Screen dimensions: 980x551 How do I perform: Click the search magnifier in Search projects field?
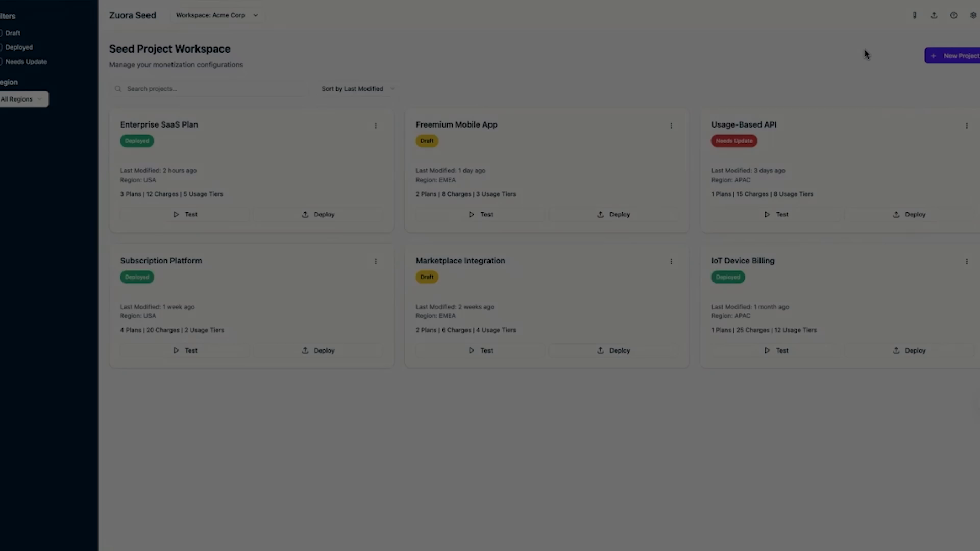coord(118,89)
